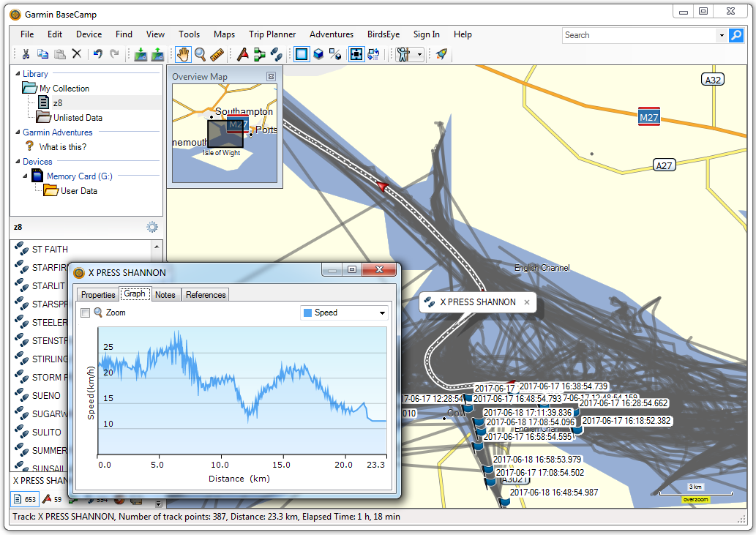
Task: Click the split 2D/3D view icon
Action: [336, 54]
